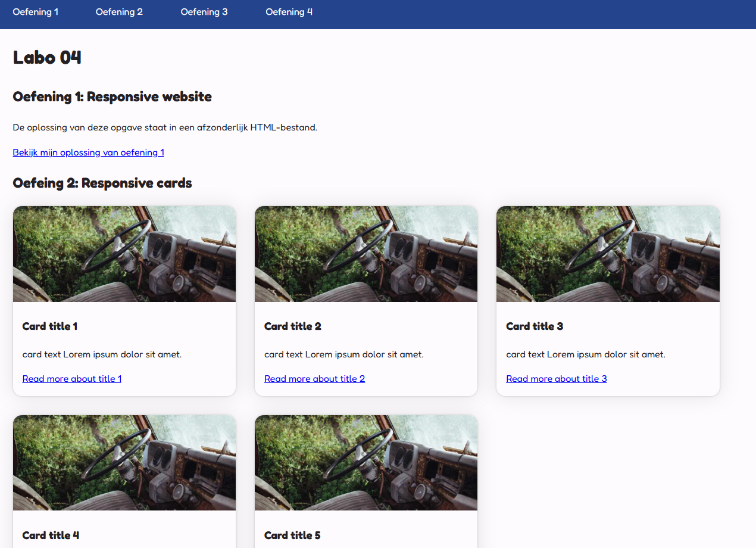Click the 'Card title 1' heading
This screenshot has height=548, width=756.
point(50,326)
